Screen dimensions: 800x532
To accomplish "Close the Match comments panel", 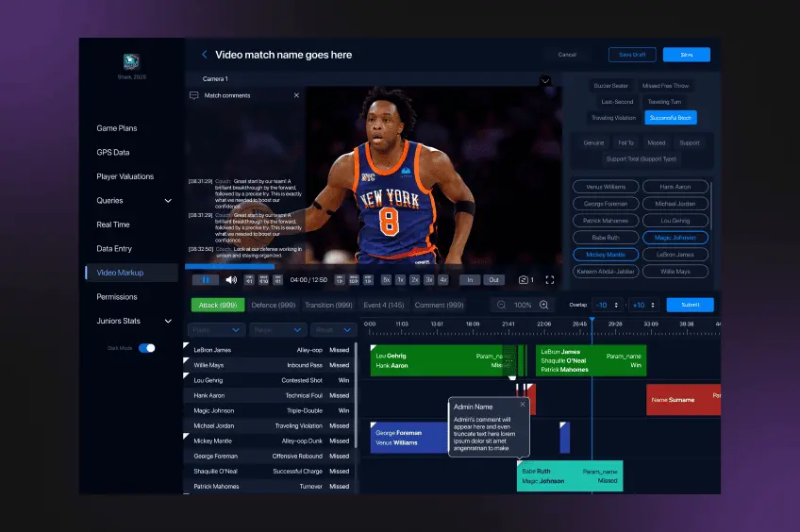I will [296, 95].
